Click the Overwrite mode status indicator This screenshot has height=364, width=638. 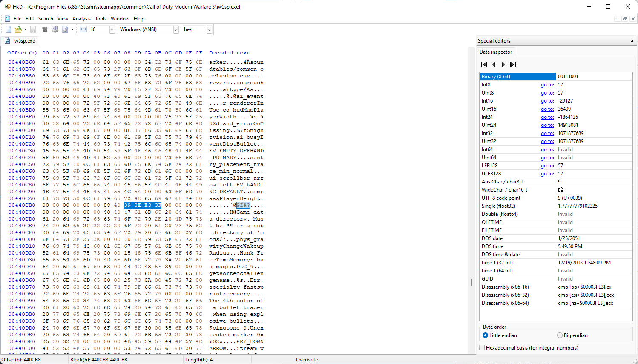[307, 360]
